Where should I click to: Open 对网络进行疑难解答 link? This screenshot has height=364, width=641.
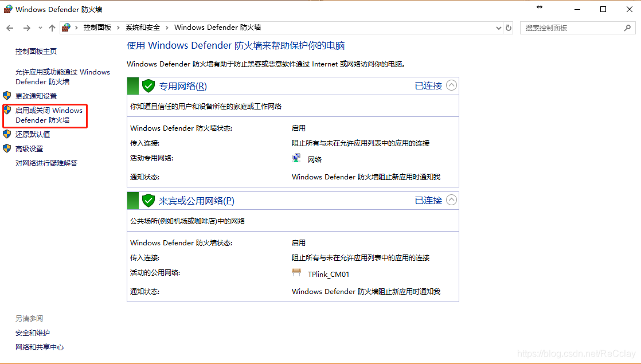pos(46,163)
